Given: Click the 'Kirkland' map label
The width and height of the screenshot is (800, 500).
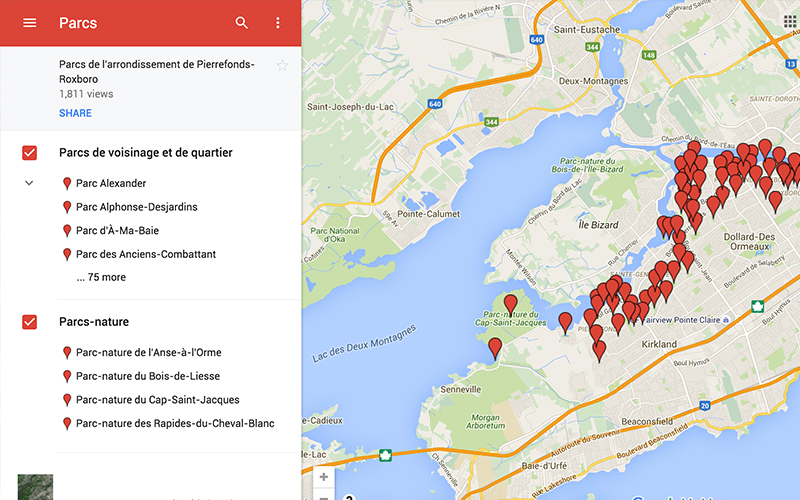Looking at the screenshot, I should [659, 344].
